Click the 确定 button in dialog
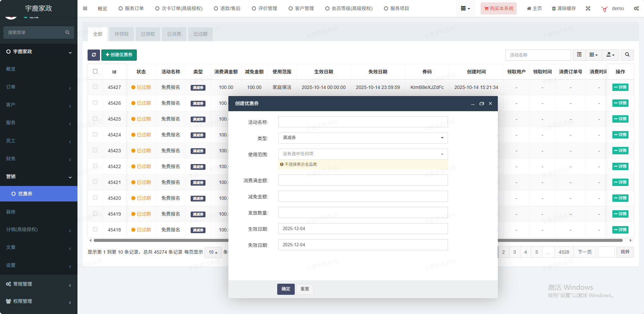The image size is (644, 314). (x=286, y=289)
